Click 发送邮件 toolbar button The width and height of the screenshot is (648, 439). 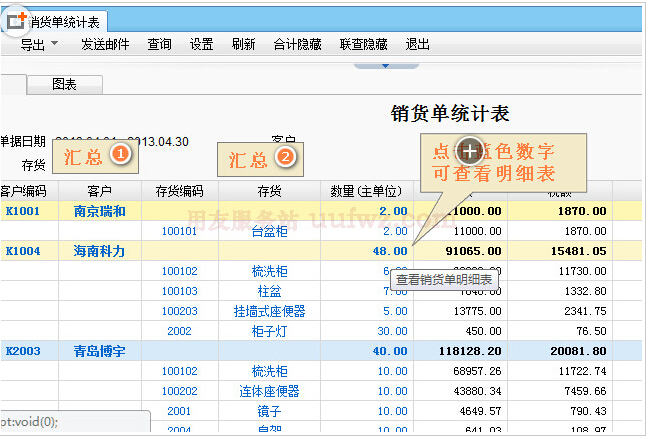tap(105, 44)
